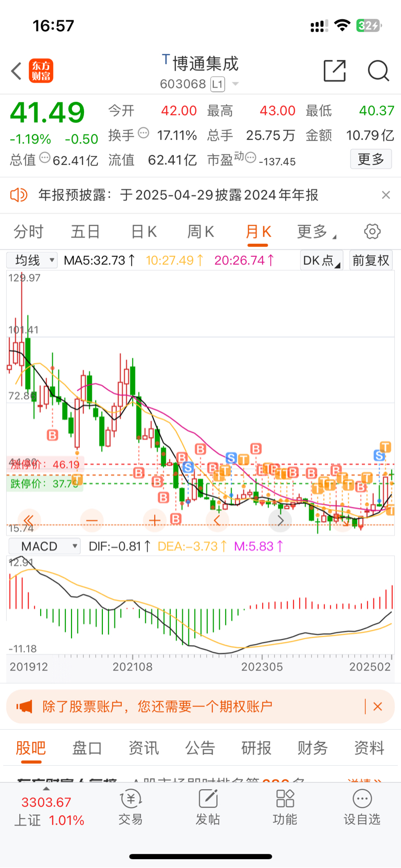Tap the 发帖 post icon
401x868 pixels.
point(208,808)
